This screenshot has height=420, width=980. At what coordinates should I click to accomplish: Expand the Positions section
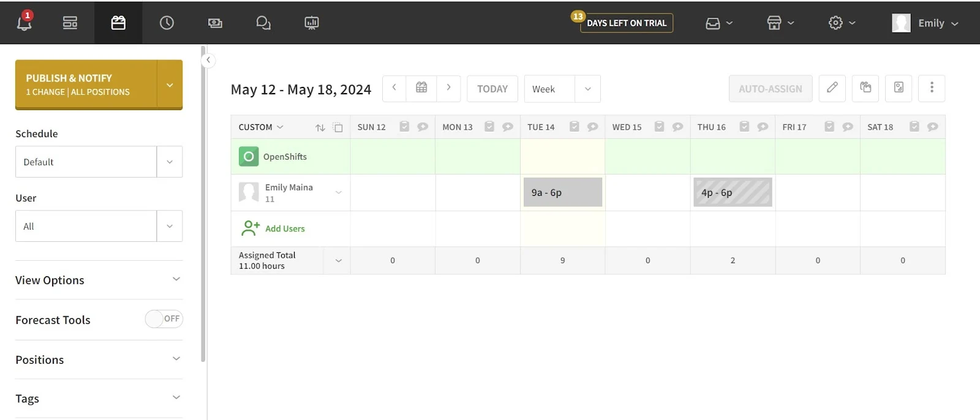tap(99, 359)
